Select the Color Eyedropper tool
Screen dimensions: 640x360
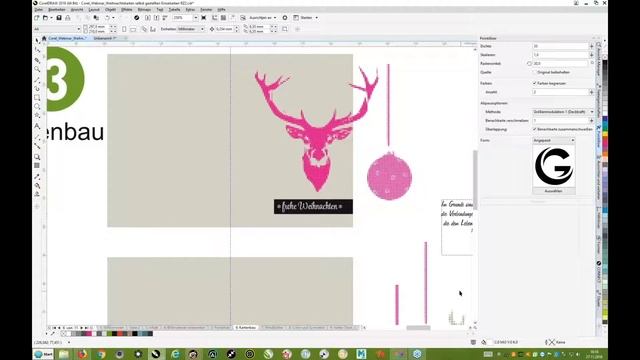coord(37,176)
